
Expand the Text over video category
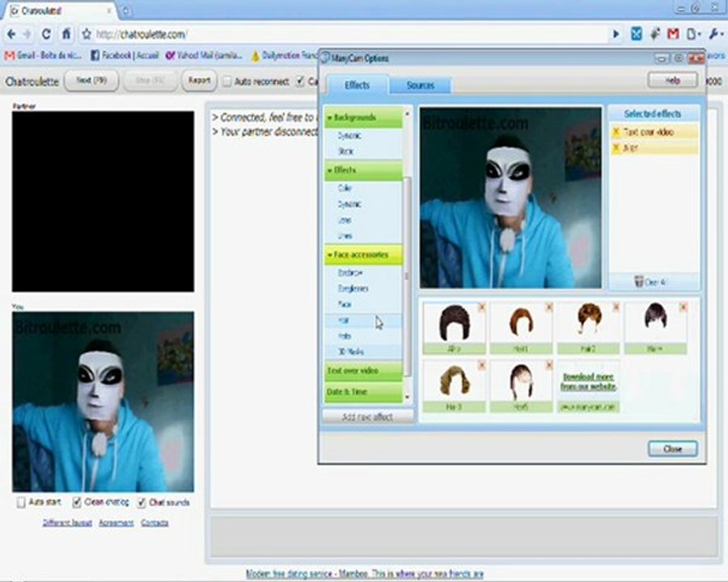[x=363, y=371]
